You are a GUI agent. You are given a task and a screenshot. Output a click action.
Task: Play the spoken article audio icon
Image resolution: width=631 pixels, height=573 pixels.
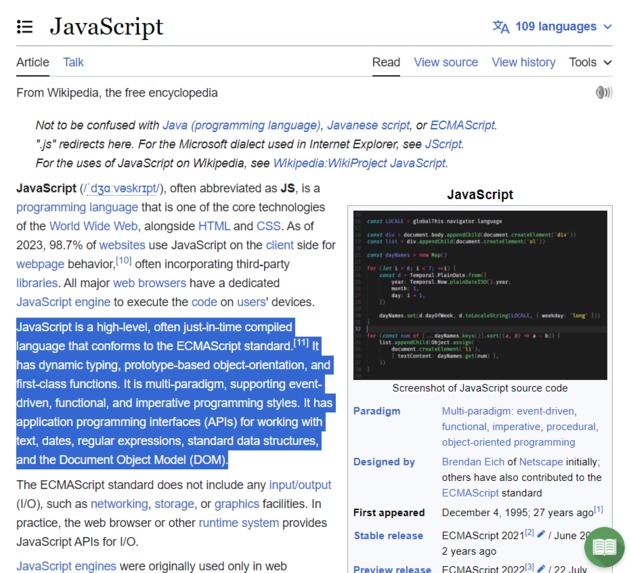[x=604, y=93]
